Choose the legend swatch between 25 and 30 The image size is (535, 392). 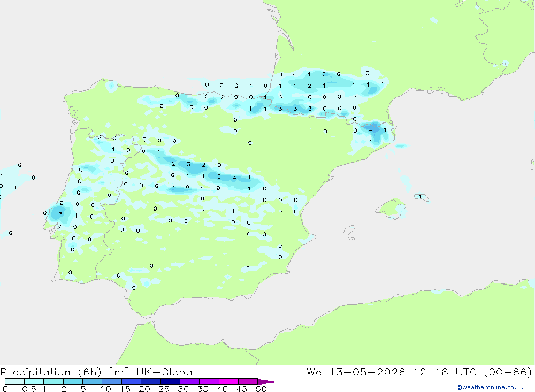pyautogui.click(x=170, y=381)
